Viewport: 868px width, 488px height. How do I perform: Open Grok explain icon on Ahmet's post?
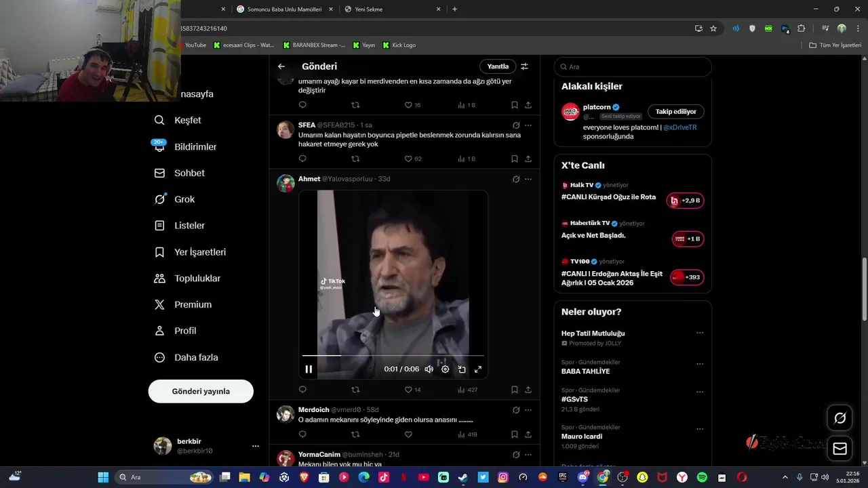[x=516, y=179]
